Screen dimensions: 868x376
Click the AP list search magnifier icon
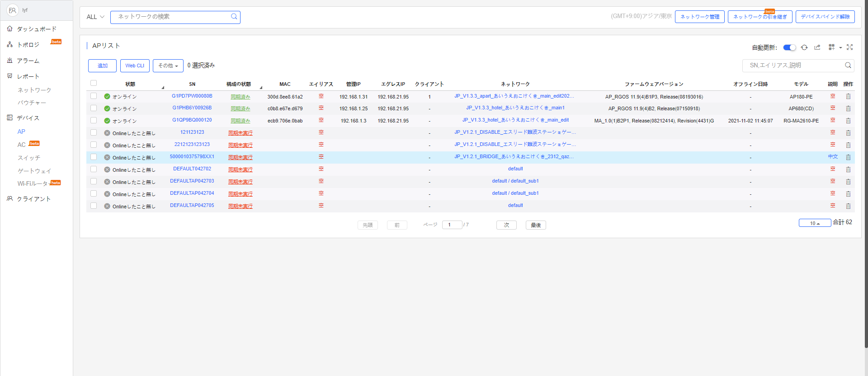click(848, 66)
